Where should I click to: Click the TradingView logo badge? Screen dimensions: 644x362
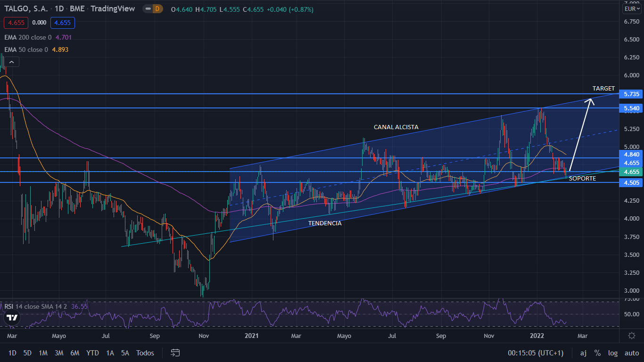11,318
